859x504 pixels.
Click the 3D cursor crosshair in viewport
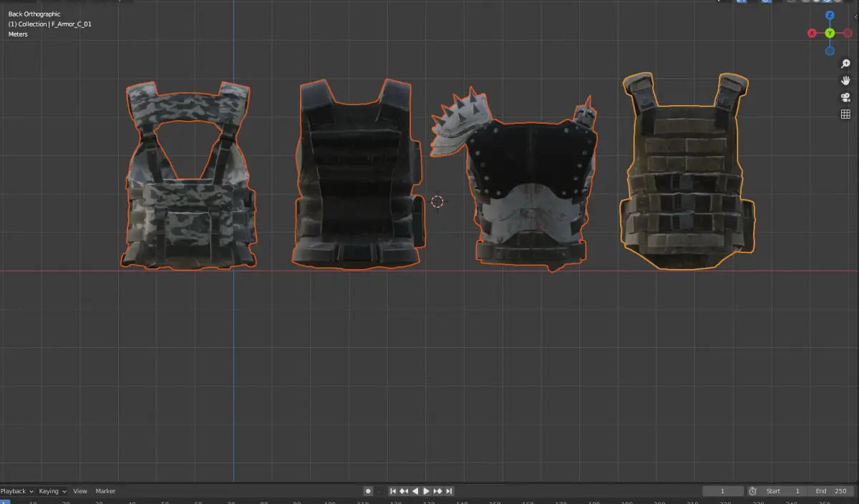tap(437, 202)
